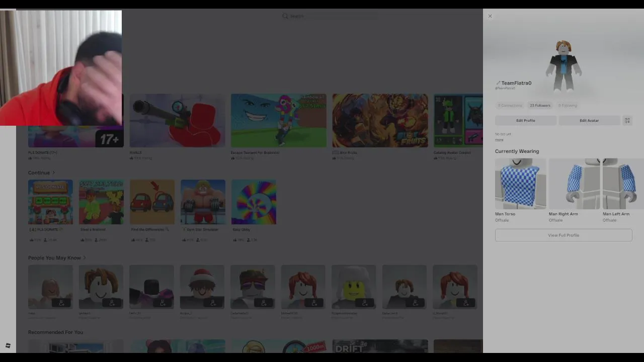Click the Currently Wearing heading
Image resolution: width=644 pixels, height=362 pixels.
[517, 151]
